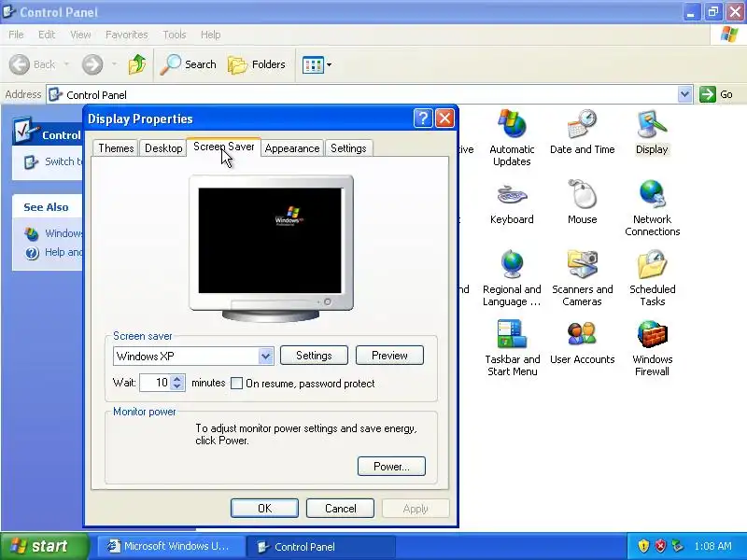This screenshot has height=560, width=747.
Task: Open the View menu
Action: pos(80,35)
